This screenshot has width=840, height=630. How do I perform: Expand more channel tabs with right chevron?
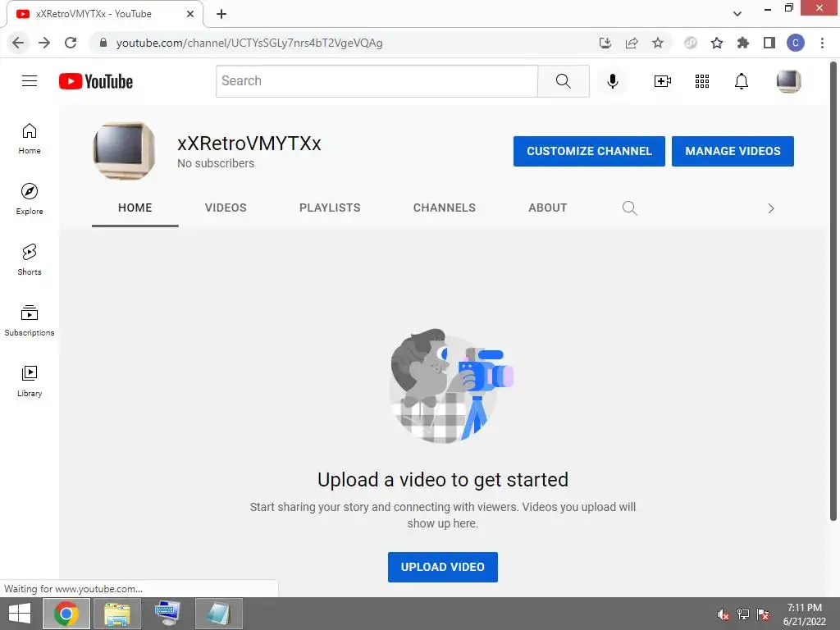coord(771,208)
